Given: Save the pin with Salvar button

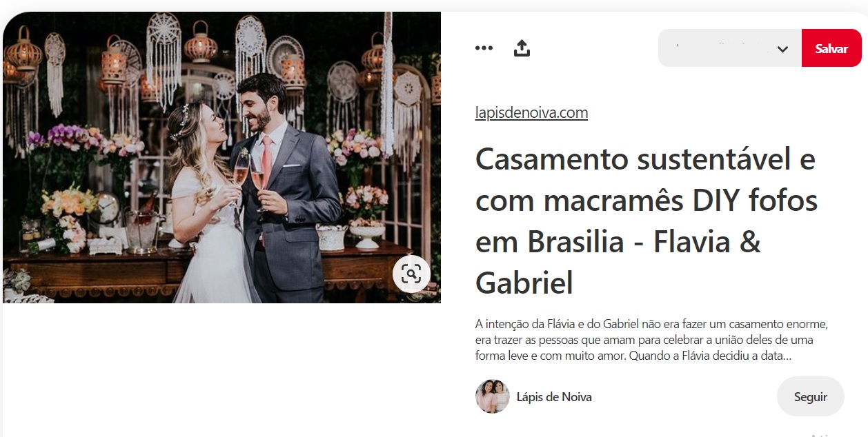Looking at the screenshot, I should [831, 48].
